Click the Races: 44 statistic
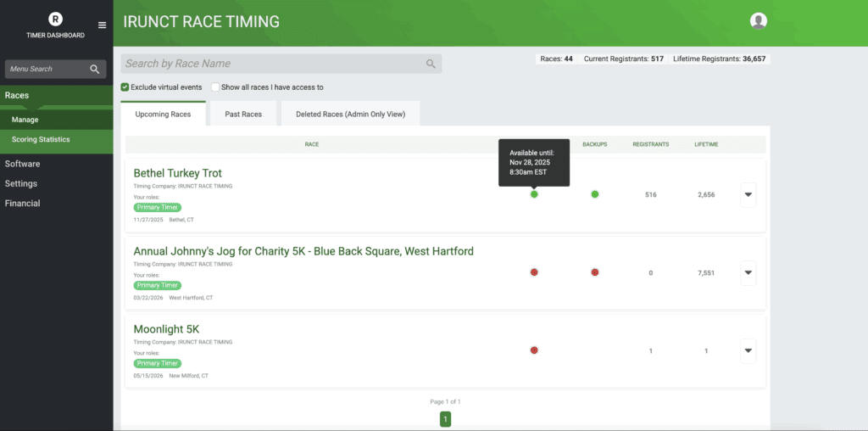Viewport: 868px width, 431px height. pos(556,59)
